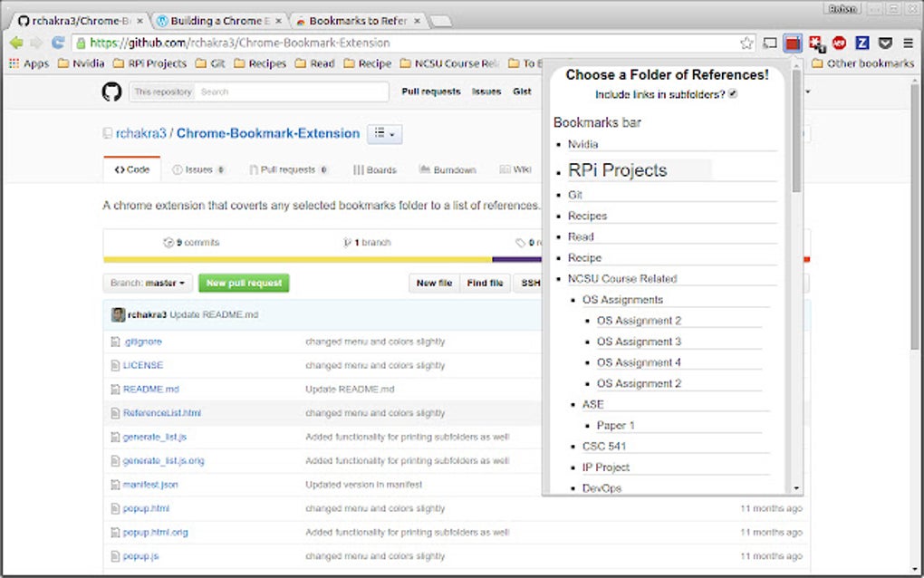This screenshot has height=578, width=924.
Task: Expand the repository list-view dropdown button
Action: (384, 134)
